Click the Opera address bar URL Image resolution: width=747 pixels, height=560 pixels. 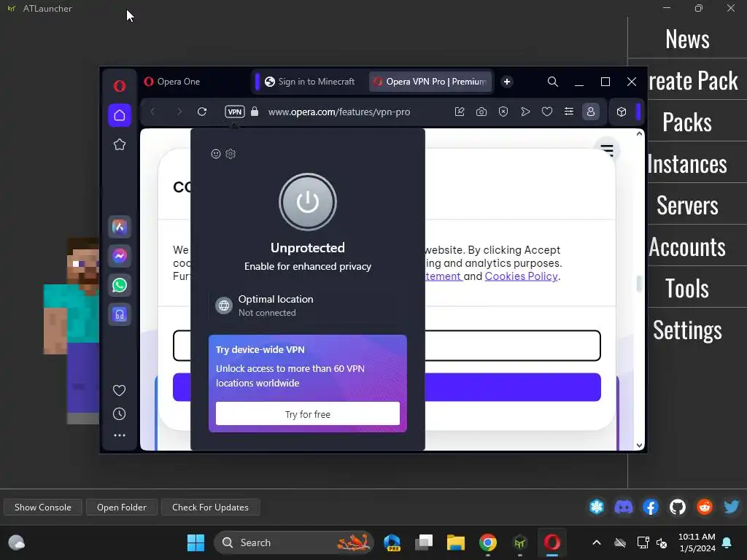(x=338, y=112)
